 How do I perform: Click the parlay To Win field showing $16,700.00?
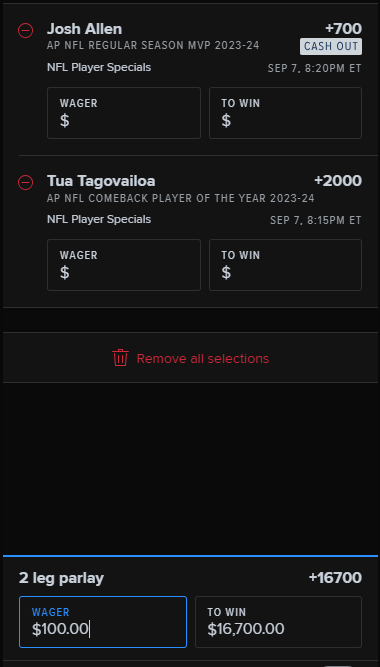278,622
